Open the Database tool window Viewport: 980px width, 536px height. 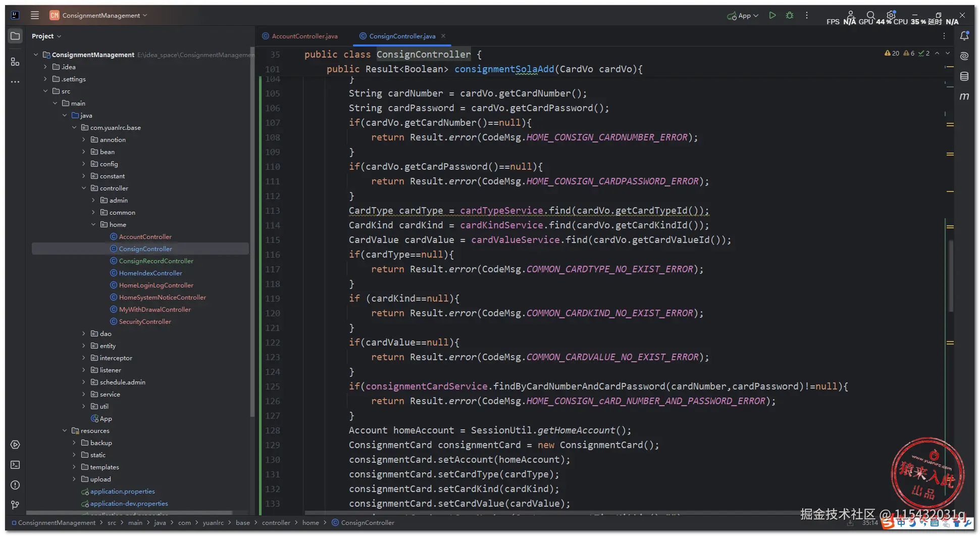(x=964, y=76)
